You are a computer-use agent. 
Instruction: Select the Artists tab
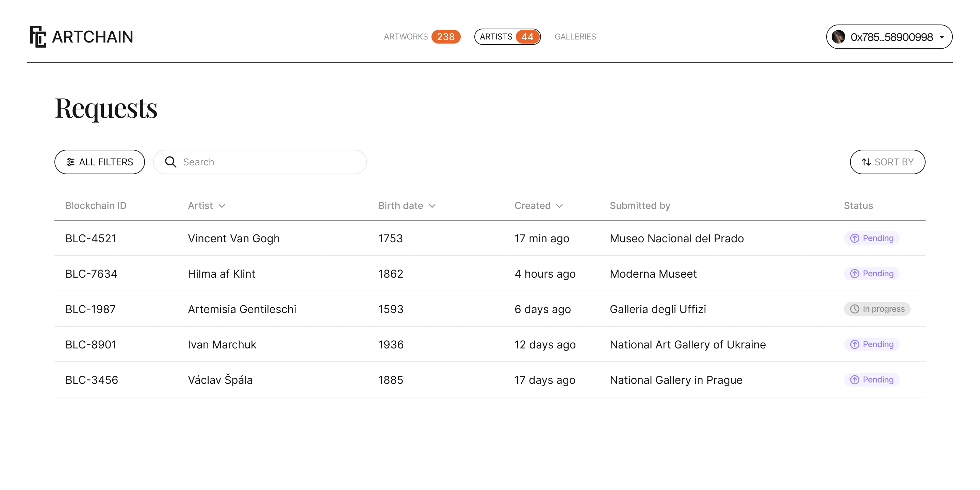pyautogui.click(x=507, y=36)
